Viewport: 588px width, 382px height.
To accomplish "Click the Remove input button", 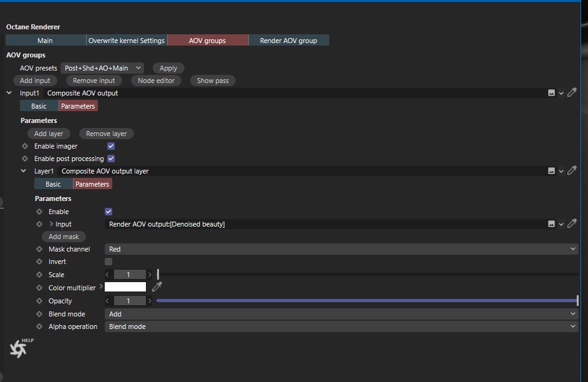I will (94, 81).
